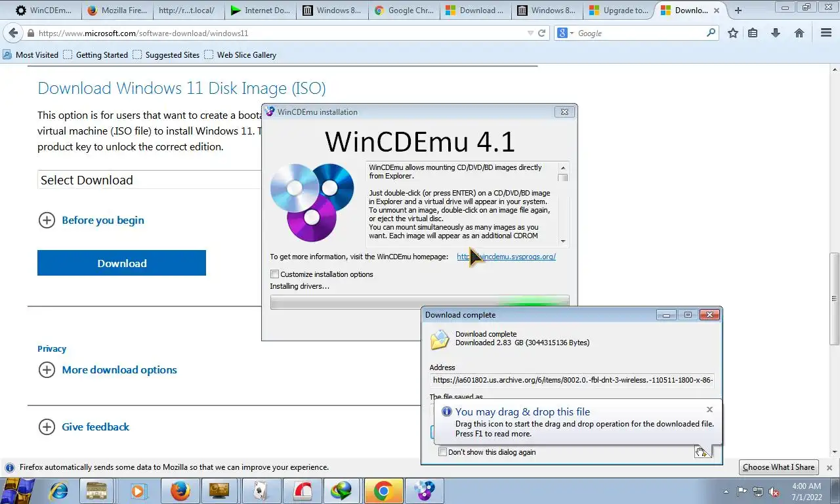
Task: Focus the Firefox URL address bar
Action: pyautogui.click(x=282, y=33)
